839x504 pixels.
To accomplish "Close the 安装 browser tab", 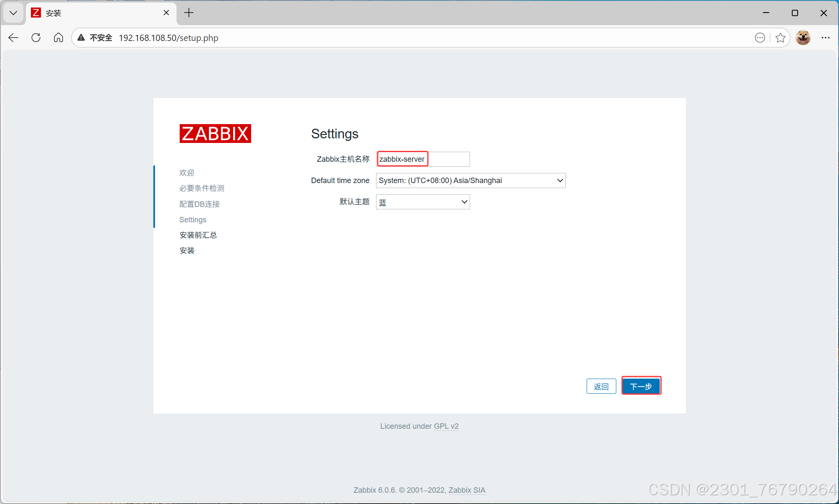I will (x=166, y=13).
